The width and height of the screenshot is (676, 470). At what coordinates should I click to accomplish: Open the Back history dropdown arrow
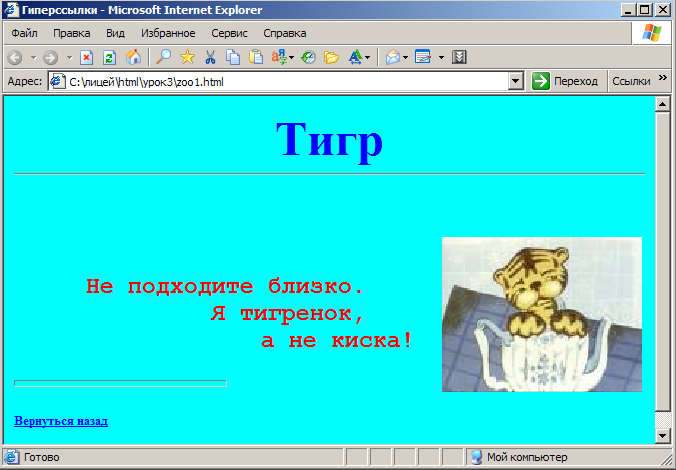[34, 57]
